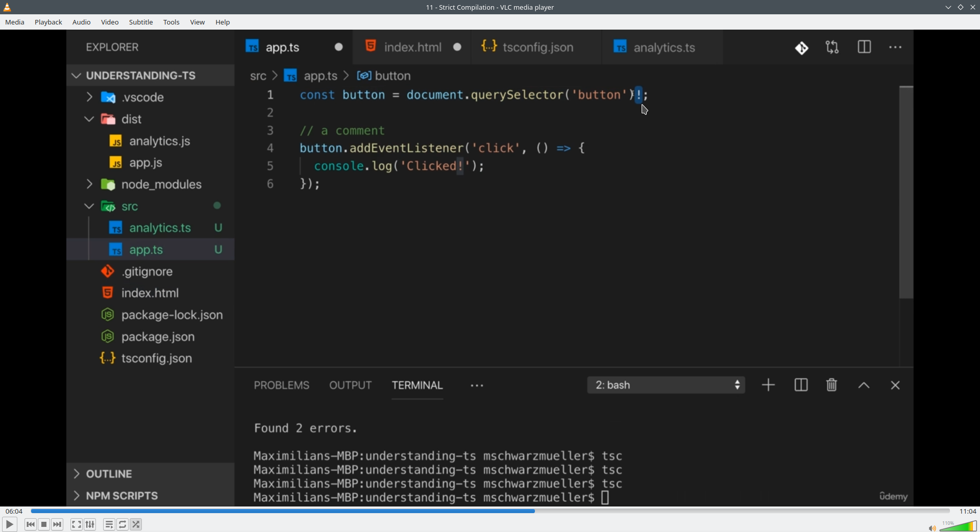Close the terminal panel with X
Image resolution: width=980 pixels, height=532 pixels.
click(896, 385)
